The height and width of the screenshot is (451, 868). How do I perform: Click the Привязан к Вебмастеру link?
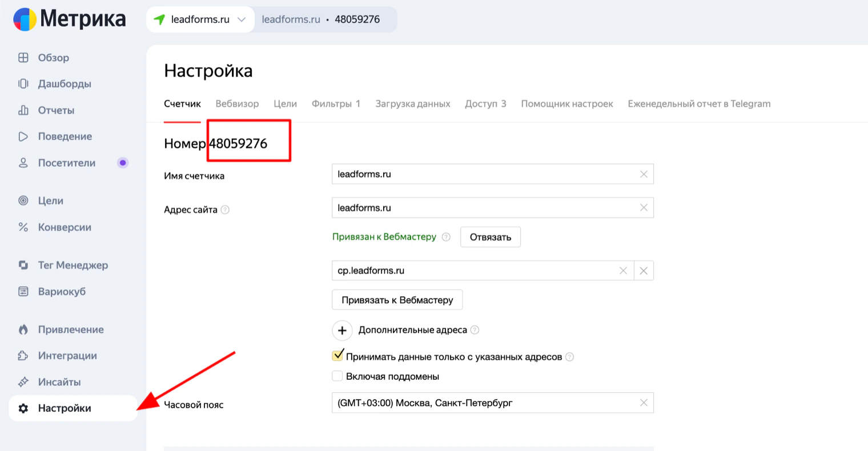pos(384,236)
